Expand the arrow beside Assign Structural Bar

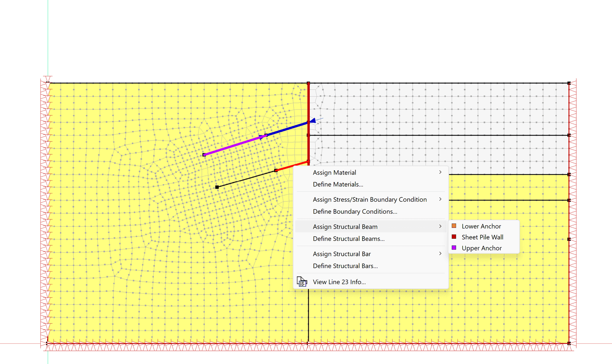[440, 253]
